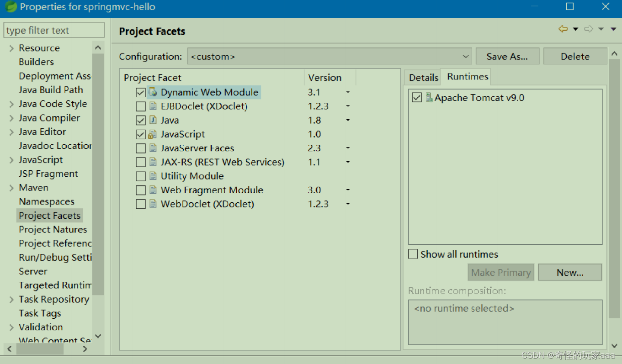Image resolution: width=622 pixels, height=364 pixels.
Task: Uncheck the Dynamic Web Module facet
Action: tap(141, 93)
